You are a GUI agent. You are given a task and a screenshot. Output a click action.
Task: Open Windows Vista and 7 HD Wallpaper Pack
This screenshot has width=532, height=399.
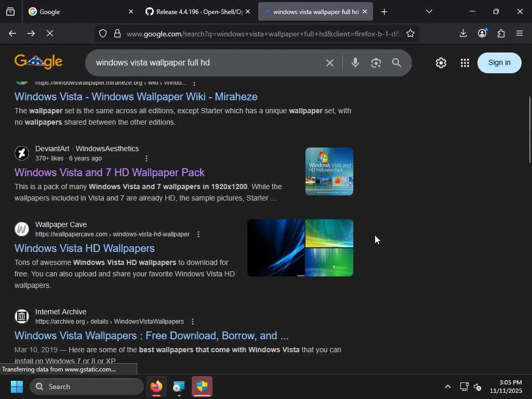click(109, 172)
